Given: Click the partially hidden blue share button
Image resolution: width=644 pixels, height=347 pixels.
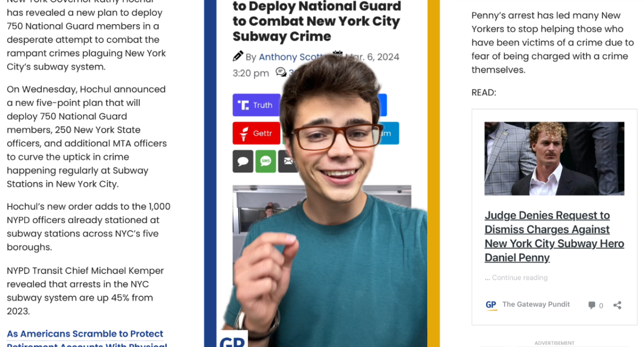Looking at the screenshot, I should [382, 105].
